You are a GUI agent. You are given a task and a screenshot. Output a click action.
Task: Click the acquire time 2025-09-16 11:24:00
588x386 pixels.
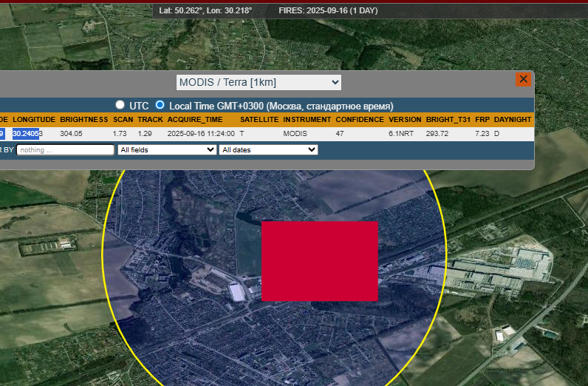click(x=201, y=134)
